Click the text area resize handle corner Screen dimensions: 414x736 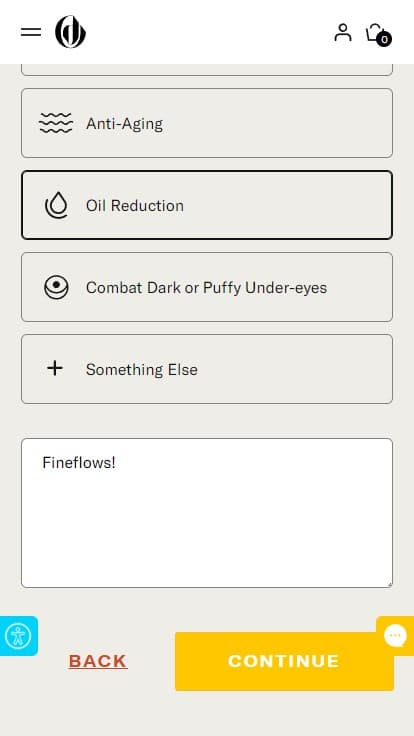(x=389, y=584)
